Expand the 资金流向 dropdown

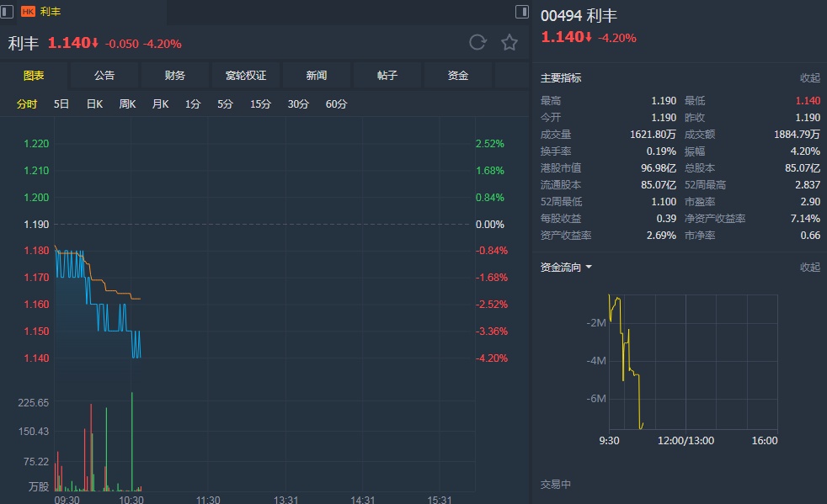click(567, 268)
